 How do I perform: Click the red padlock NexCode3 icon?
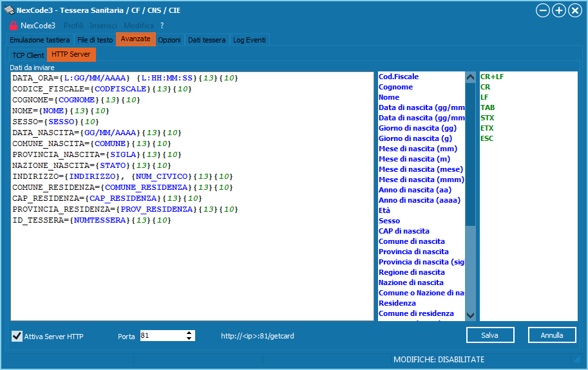tap(12, 26)
